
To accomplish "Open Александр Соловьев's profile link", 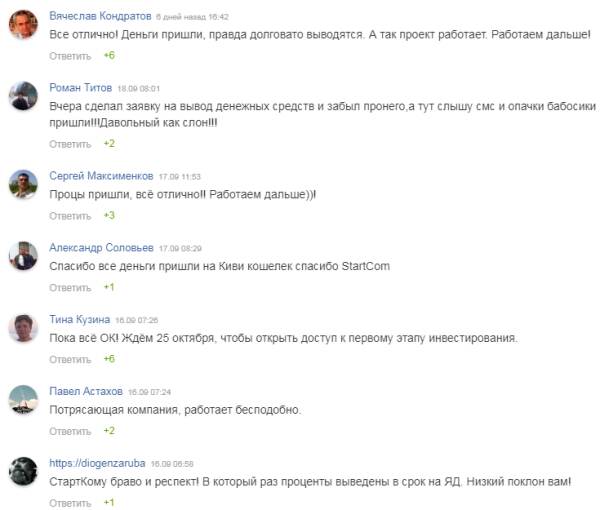I will pyautogui.click(x=100, y=247).
